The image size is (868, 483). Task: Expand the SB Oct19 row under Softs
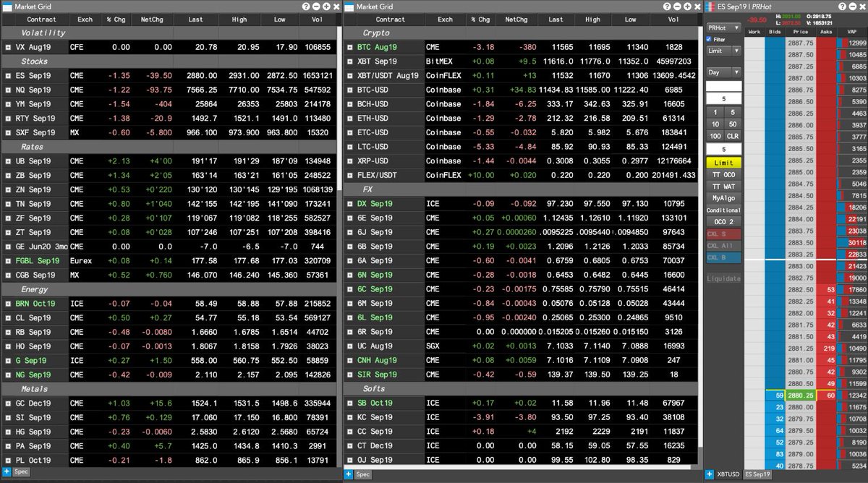tap(351, 402)
